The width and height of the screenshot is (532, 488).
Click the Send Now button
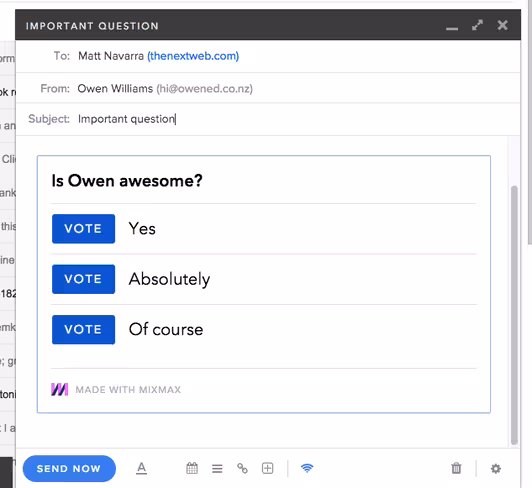pos(69,469)
